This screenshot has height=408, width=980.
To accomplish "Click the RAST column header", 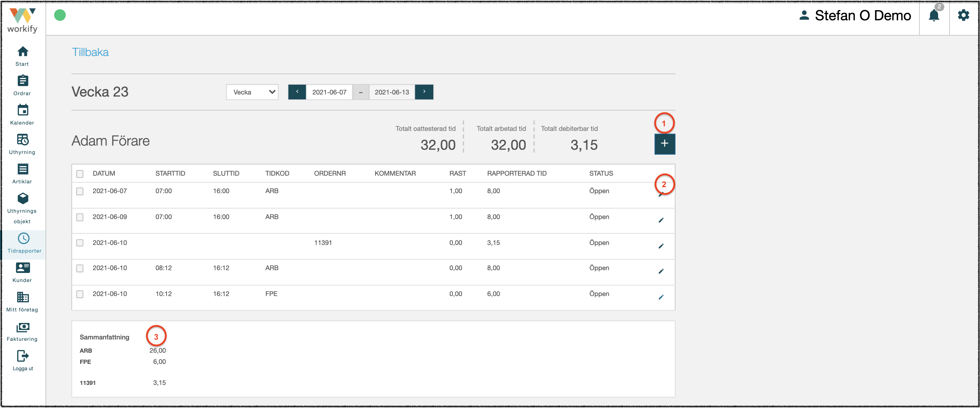I will [x=458, y=174].
